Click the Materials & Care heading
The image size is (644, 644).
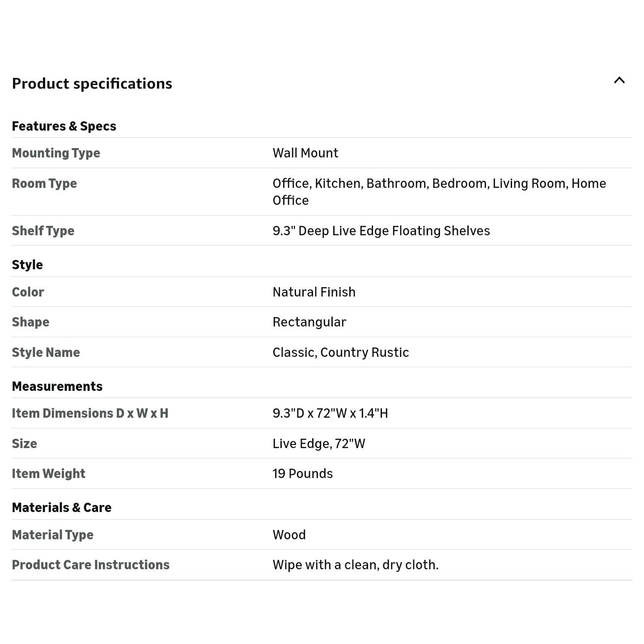[x=62, y=508]
